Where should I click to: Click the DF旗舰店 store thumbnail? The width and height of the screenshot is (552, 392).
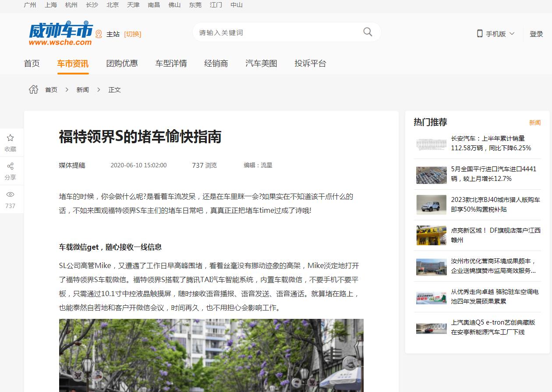pyautogui.click(x=432, y=235)
